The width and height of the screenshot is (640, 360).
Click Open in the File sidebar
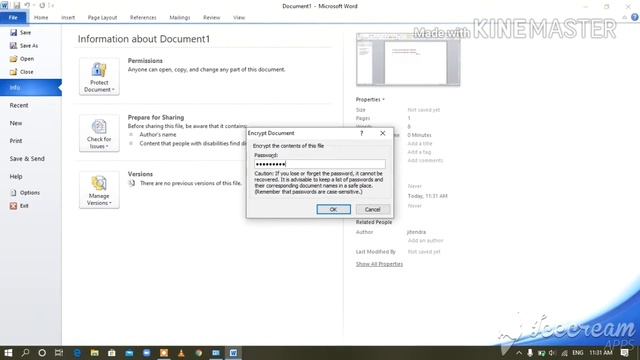click(22, 59)
